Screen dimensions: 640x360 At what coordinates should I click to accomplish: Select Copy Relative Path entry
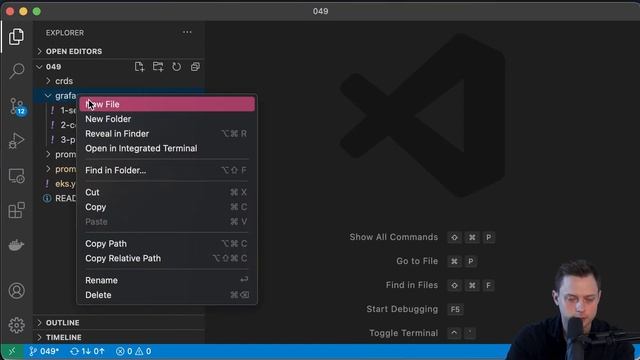[x=167, y=258]
